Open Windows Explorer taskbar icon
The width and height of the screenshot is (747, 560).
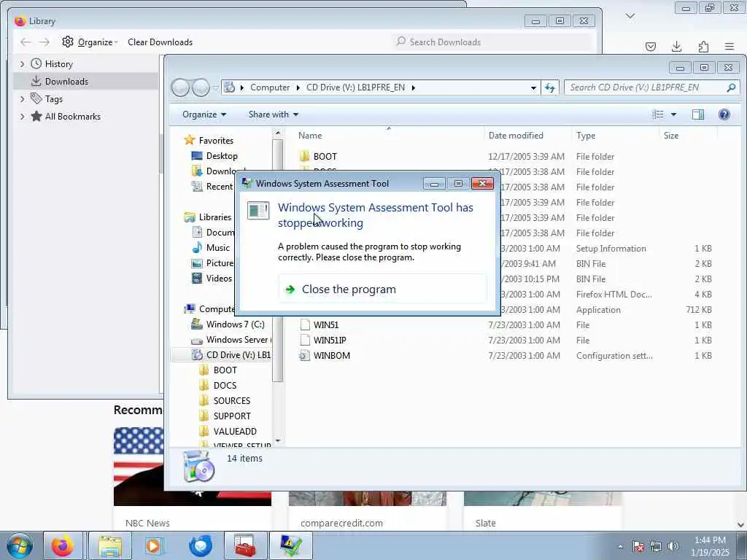tap(110, 545)
